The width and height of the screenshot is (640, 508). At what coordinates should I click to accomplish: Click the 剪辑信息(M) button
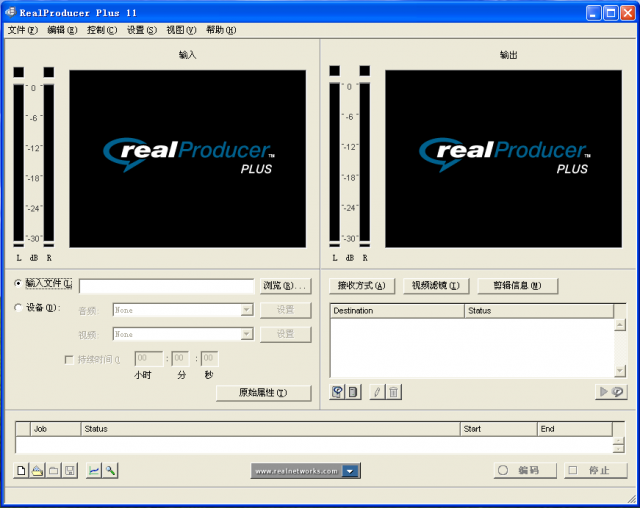(x=517, y=286)
